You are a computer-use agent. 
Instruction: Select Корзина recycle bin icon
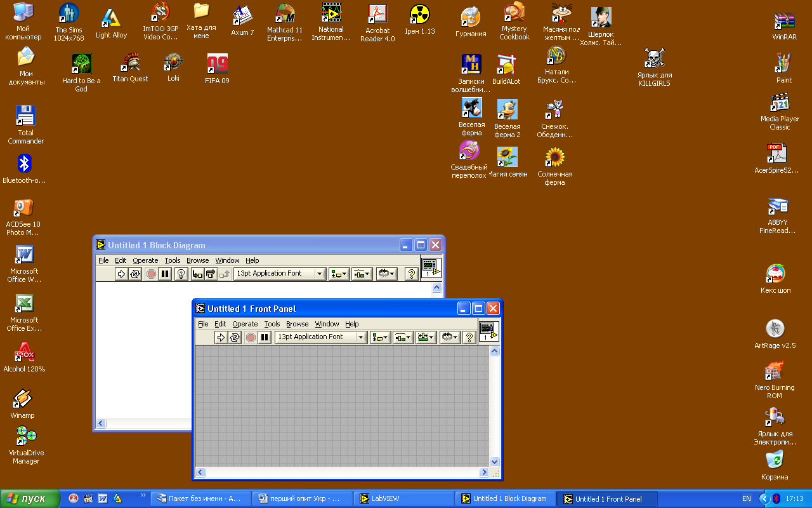click(775, 465)
